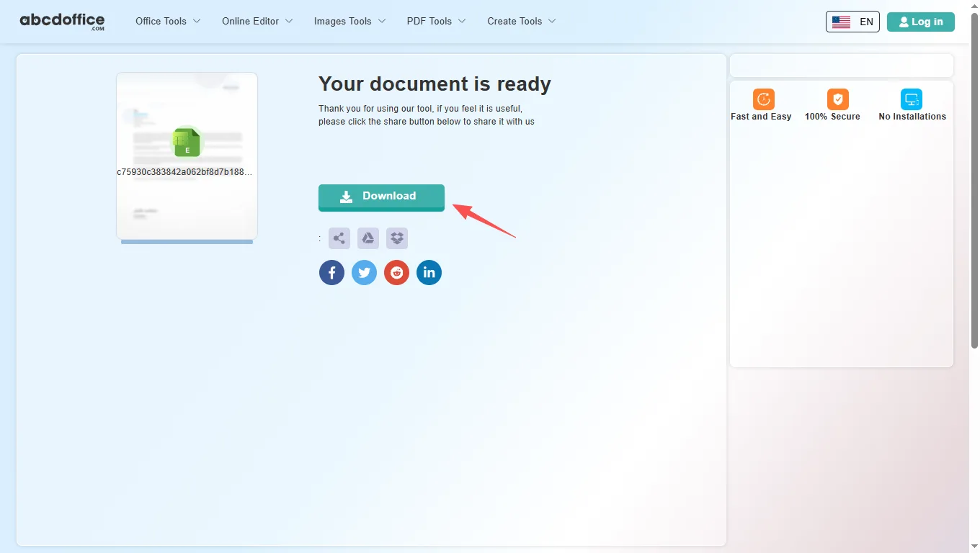
Task: Click the No Installations label
Action: pos(912,117)
